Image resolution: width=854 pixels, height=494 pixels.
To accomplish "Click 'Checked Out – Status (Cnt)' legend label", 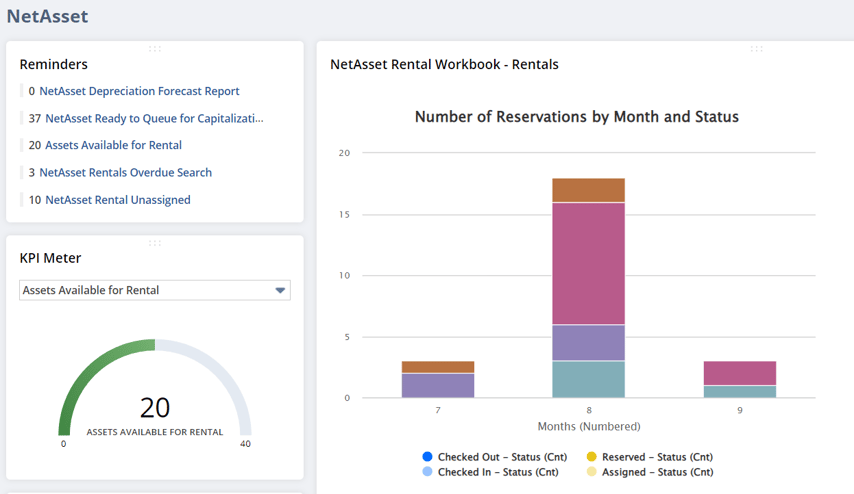I will [x=502, y=457].
